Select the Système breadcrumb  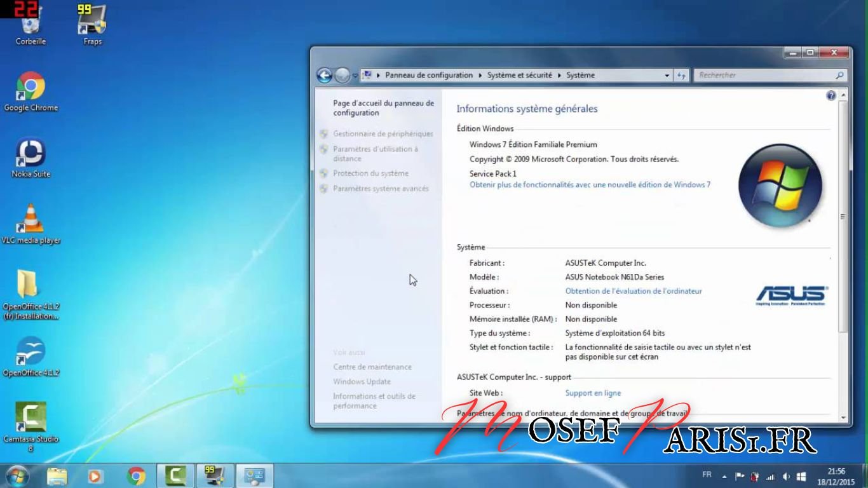(x=581, y=75)
